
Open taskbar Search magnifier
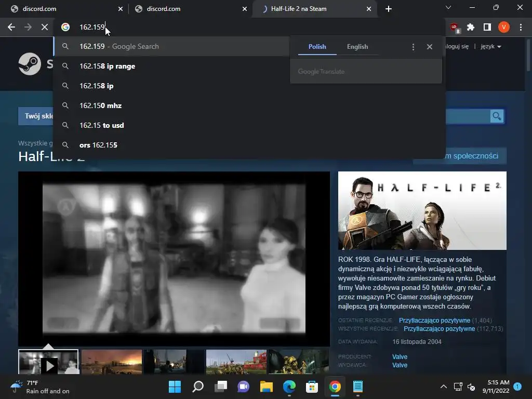coord(198,387)
